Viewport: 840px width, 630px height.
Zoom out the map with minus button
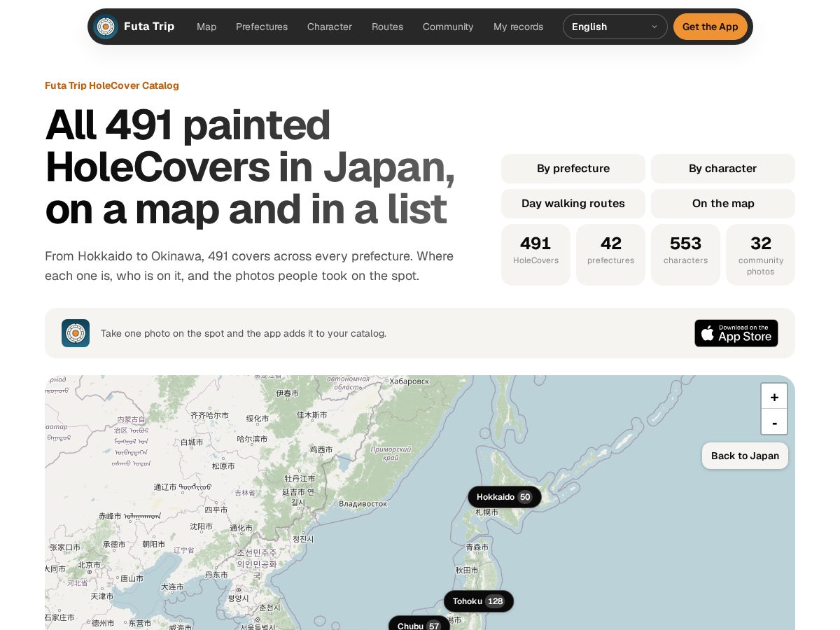[774, 422]
